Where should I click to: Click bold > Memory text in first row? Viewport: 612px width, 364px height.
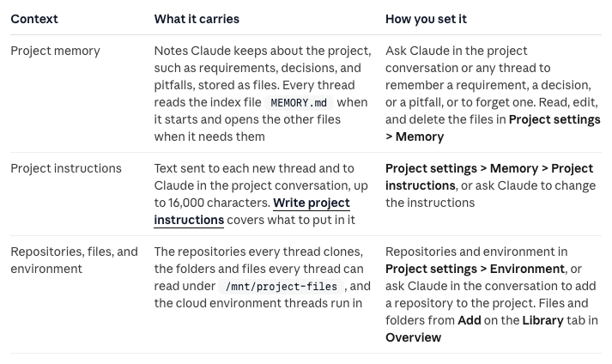[x=415, y=136]
